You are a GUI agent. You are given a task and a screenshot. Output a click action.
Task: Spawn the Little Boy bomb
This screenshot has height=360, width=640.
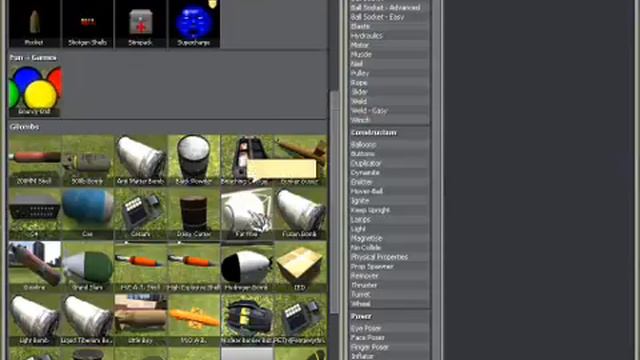pyautogui.click(x=141, y=320)
